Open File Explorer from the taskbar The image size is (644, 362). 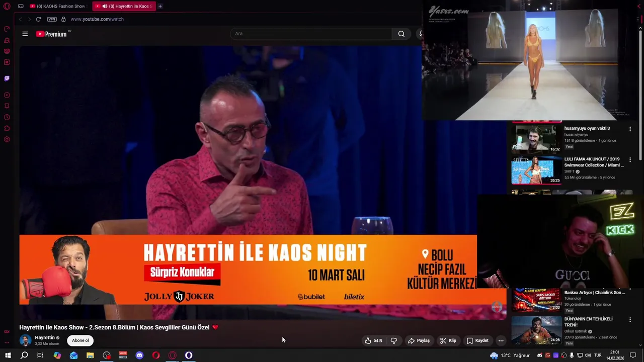(90, 355)
